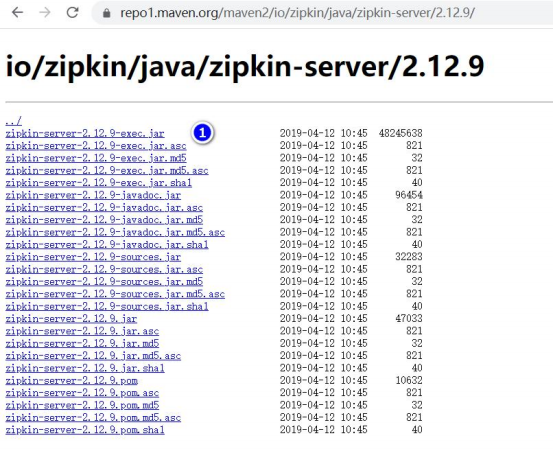The image size is (553, 451).
Task: Open zipkin-server-2.12.9.jar.md5 link
Action: (82, 343)
